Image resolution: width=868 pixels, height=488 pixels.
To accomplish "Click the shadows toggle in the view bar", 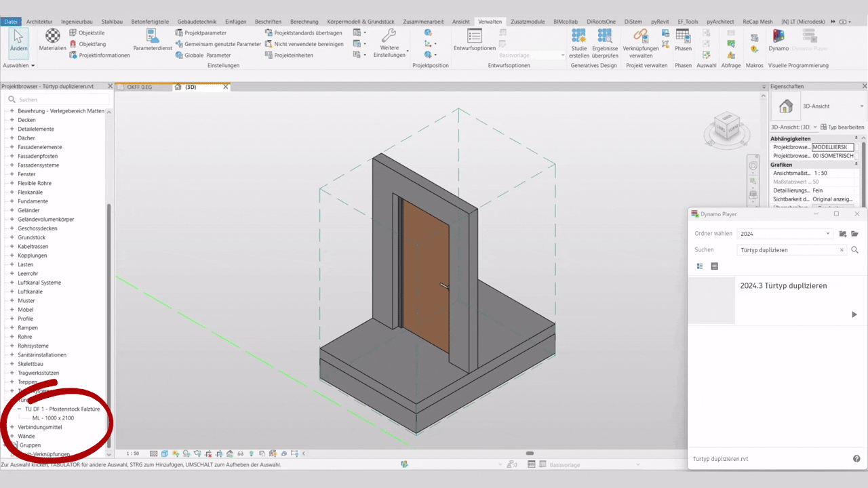I will [186, 453].
